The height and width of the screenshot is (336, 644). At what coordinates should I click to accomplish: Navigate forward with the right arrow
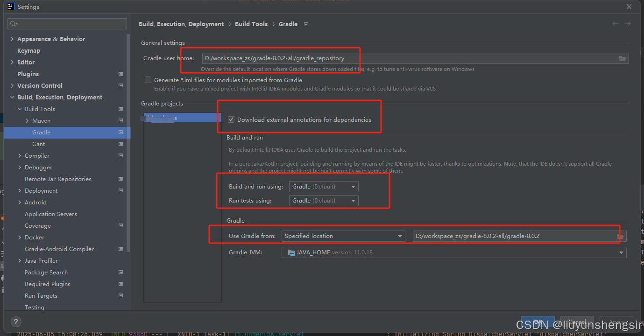coord(628,24)
